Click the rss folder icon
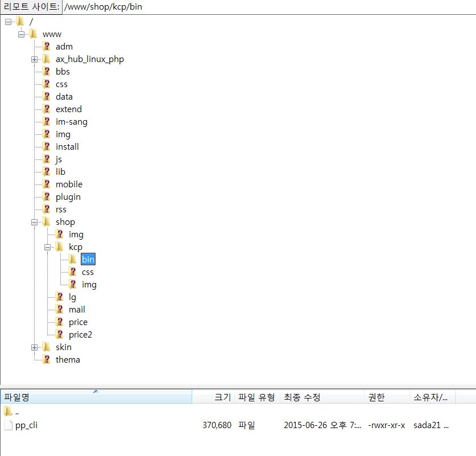Viewport: 476px width, 456px height. click(47, 209)
